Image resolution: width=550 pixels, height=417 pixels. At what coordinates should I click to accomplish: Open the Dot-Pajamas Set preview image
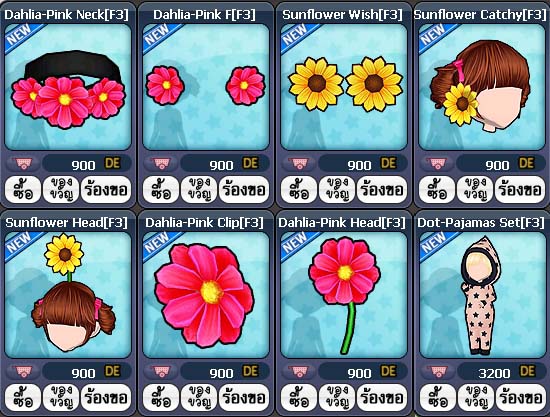(x=482, y=295)
